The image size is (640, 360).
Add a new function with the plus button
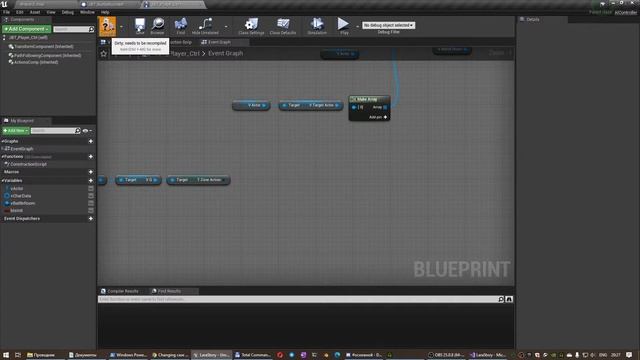click(x=91, y=157)
